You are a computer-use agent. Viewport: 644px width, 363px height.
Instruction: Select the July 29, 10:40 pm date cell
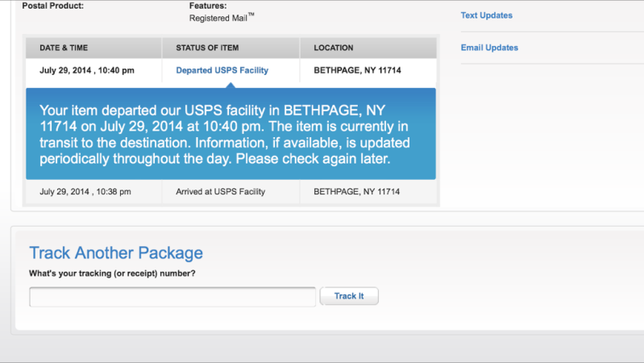(x=87, y=70)
